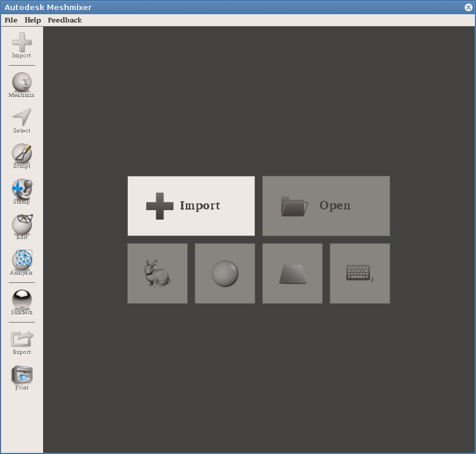This screenshot has width=476, height=454.
Task: Open the Analysis tool
Action: click(21, 263)
